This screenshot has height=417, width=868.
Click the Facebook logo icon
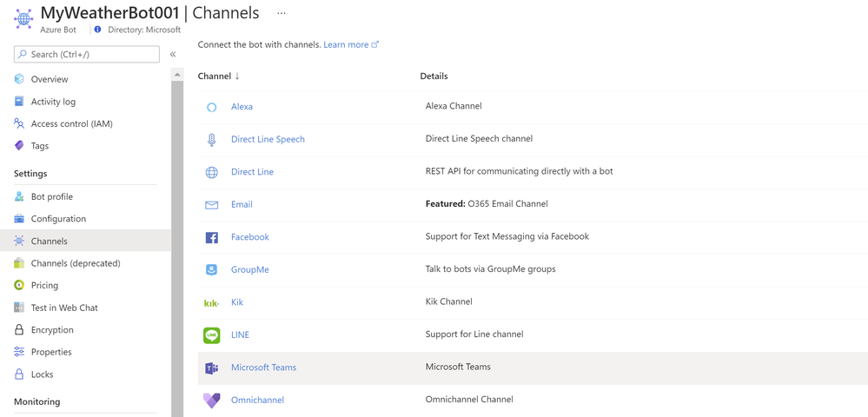pos(211,237)
